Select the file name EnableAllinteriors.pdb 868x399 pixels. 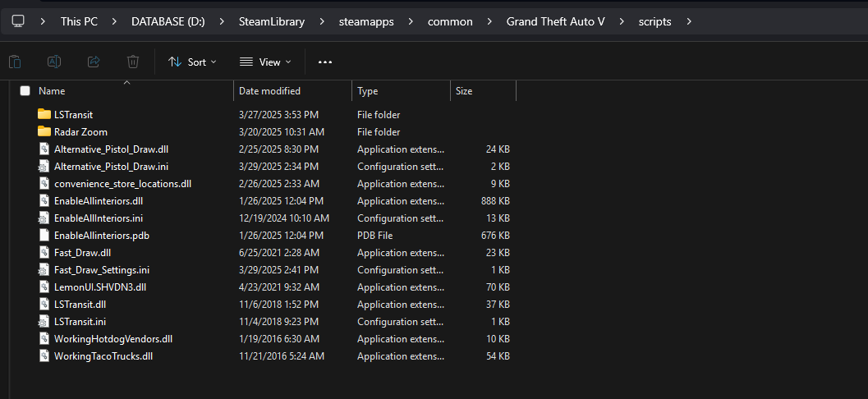click(x=102, y=235)
